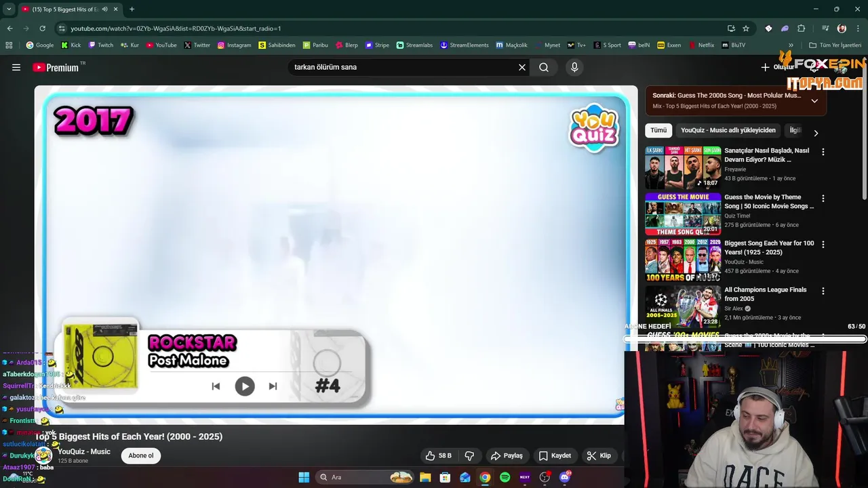Open options for 'All Champions League Finals' video
The width and height of the screenshot is (868, 488).
point(823,291)
